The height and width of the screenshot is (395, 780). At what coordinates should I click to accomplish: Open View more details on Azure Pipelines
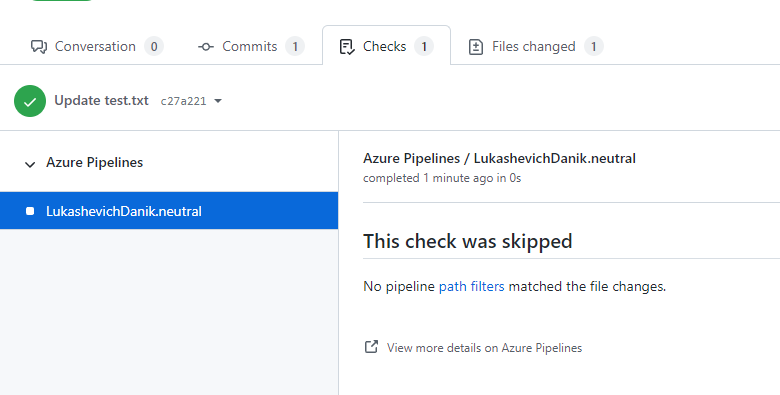[x=484, y=348]
